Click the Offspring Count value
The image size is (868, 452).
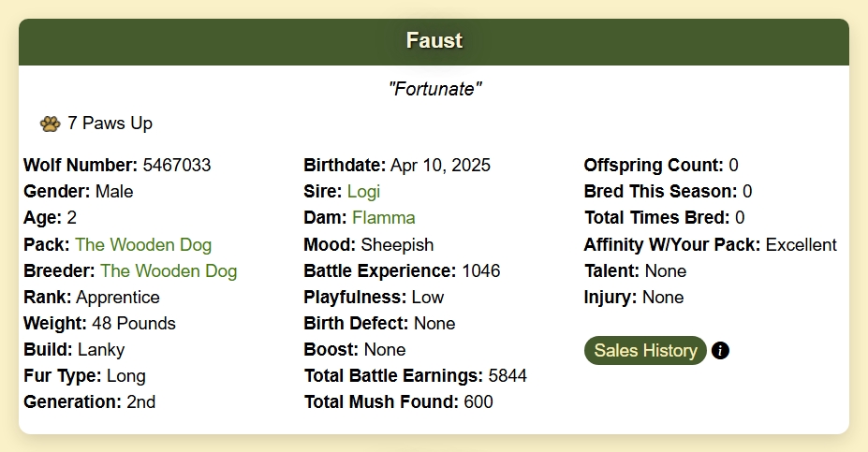pyautogui.click(x=733, y=166)
